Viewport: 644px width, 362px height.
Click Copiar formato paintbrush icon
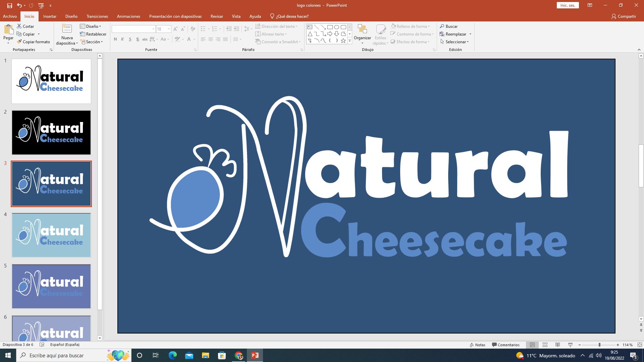[19, 42]
